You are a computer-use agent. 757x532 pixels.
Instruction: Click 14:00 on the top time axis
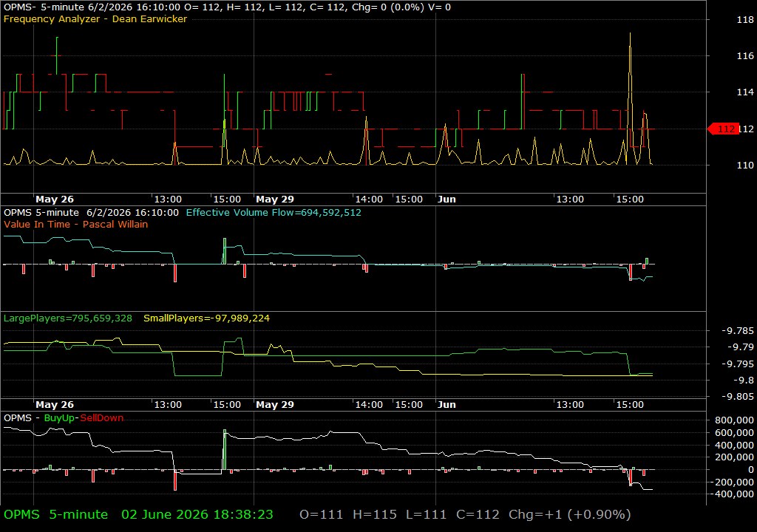tap(369, 199)
